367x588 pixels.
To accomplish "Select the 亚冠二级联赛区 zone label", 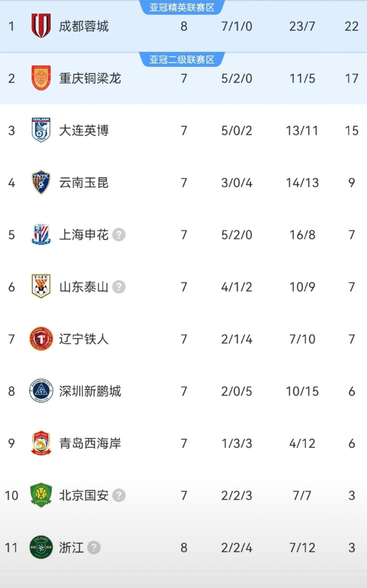I will click(x=182, y=60).
